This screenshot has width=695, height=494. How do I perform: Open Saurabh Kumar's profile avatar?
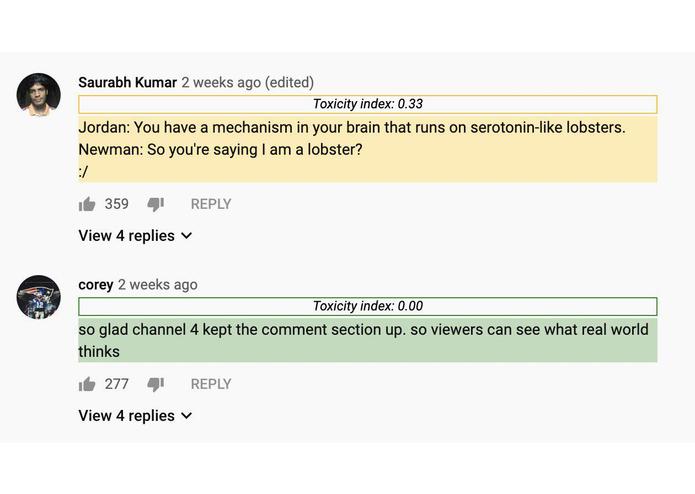(x=39, y=95)
